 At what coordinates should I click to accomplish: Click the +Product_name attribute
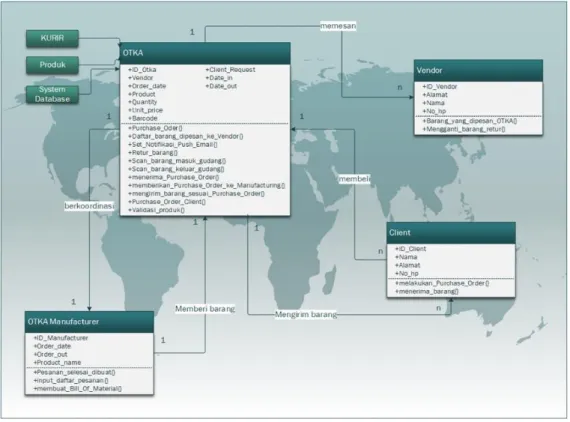[57, 363]
